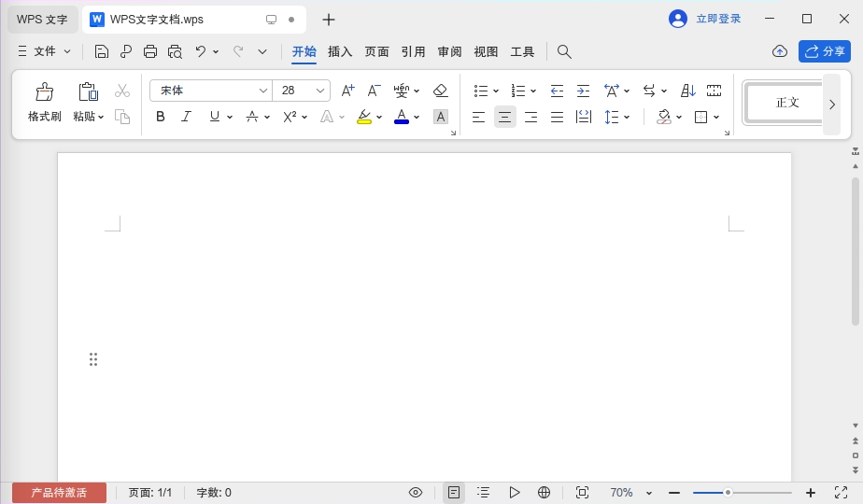Toggle eye protection mode in status bar

point(416,493)
